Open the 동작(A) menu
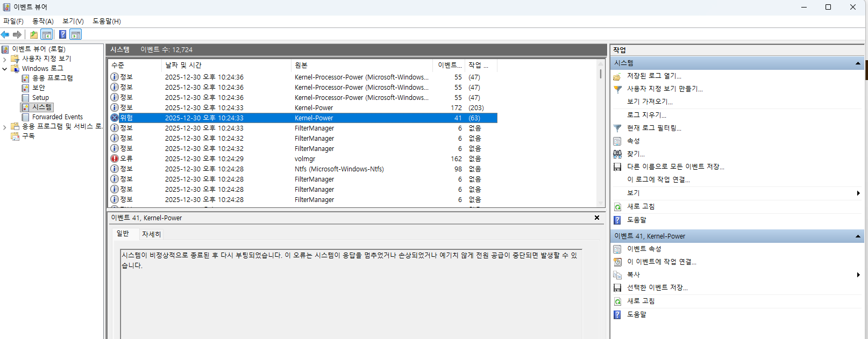The height and width of the screenshot is (339, 868). (43, 21)
